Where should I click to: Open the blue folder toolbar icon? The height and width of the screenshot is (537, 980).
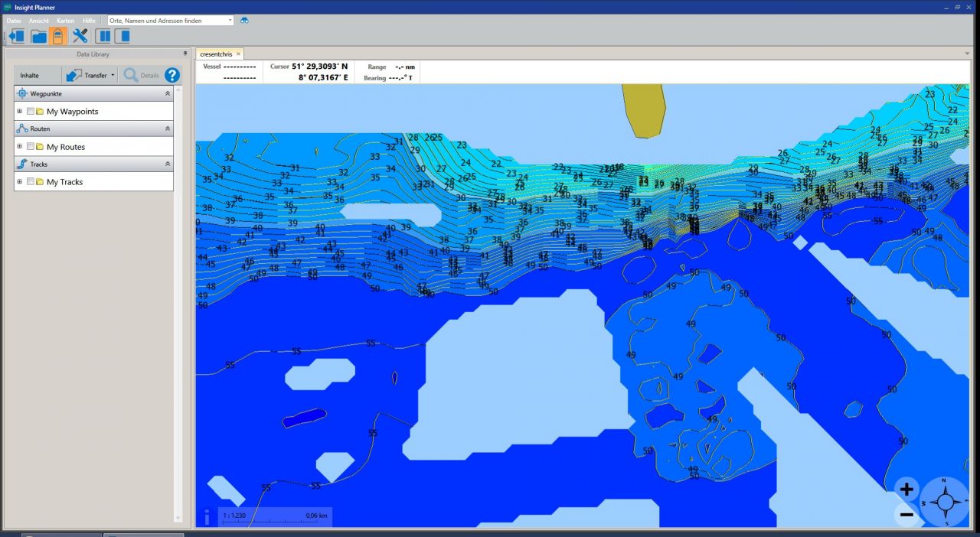38,36
